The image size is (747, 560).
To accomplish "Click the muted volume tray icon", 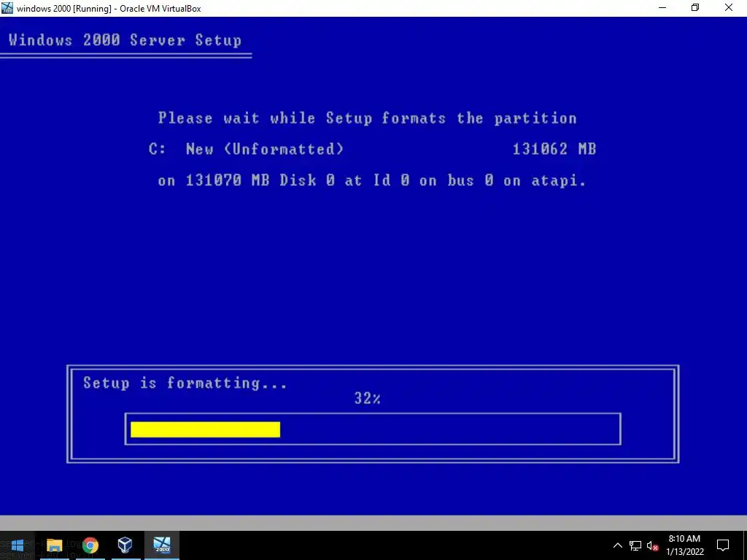I will (652, 545).
